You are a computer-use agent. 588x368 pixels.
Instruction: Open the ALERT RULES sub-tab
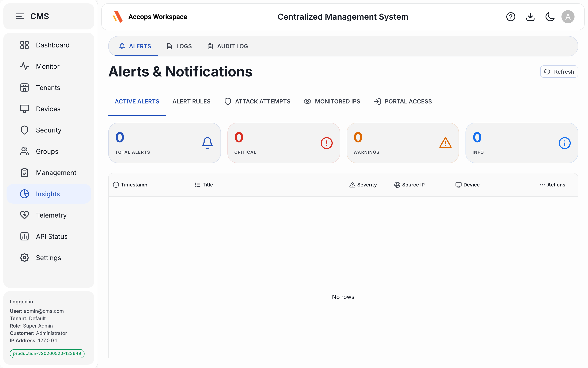coord(192,101)
